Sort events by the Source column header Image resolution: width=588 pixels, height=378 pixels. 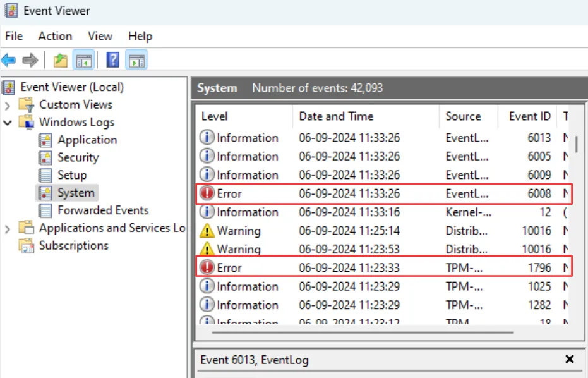(x=469, y=116)
